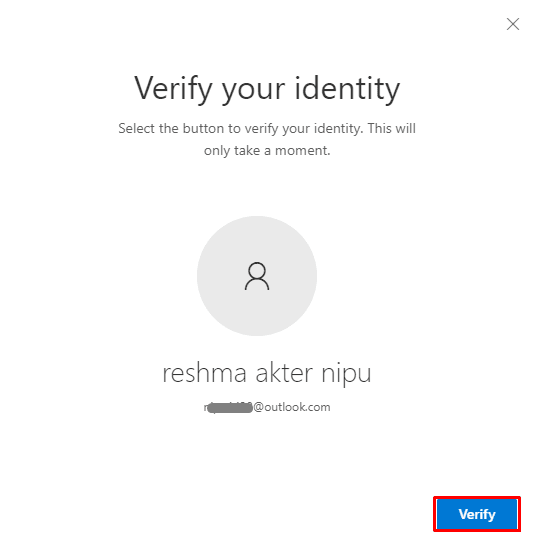
Task: Click the 'Verify your identity' heading
Action: [x=267, y=89]
